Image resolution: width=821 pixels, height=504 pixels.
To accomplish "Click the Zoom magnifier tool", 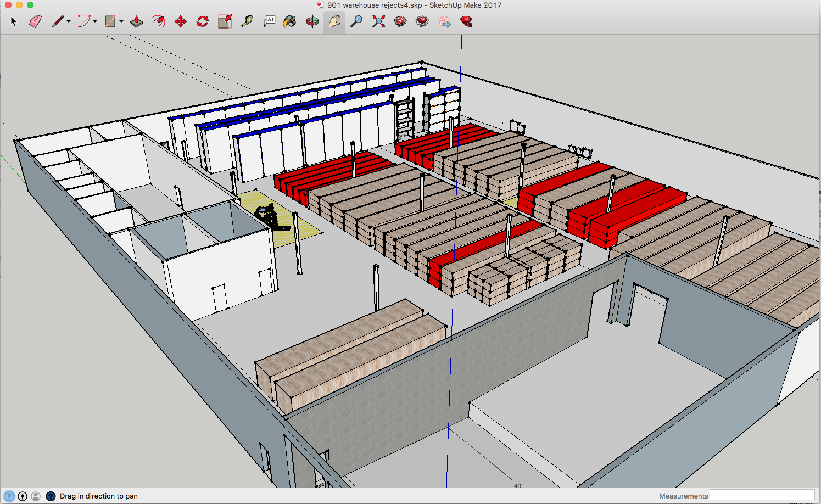I will [x=356, y=21].
